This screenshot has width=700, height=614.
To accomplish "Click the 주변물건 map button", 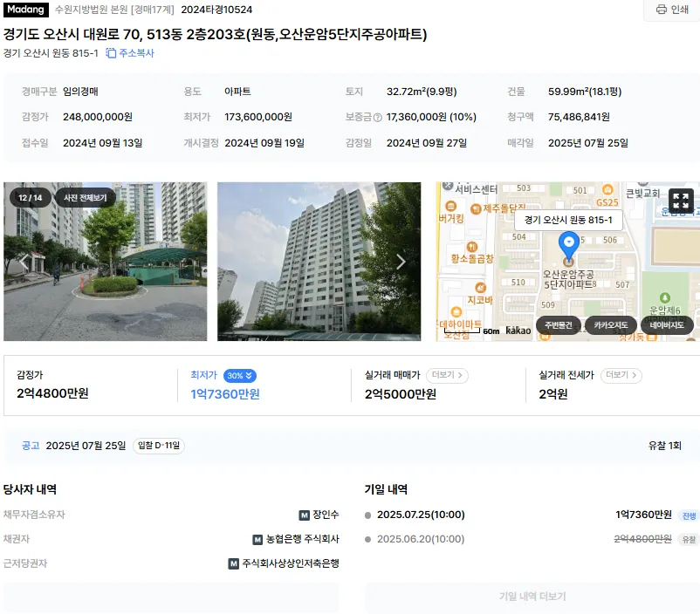I will (558, 324).
